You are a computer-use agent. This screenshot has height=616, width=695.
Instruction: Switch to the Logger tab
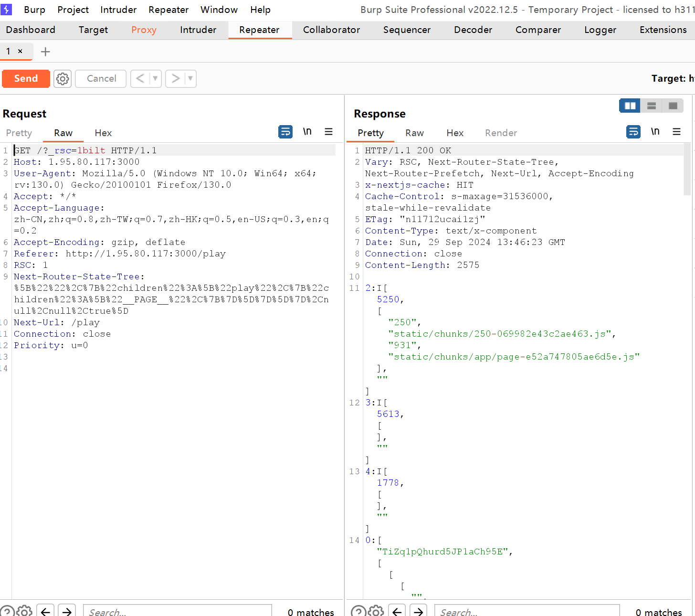[600, 30]
